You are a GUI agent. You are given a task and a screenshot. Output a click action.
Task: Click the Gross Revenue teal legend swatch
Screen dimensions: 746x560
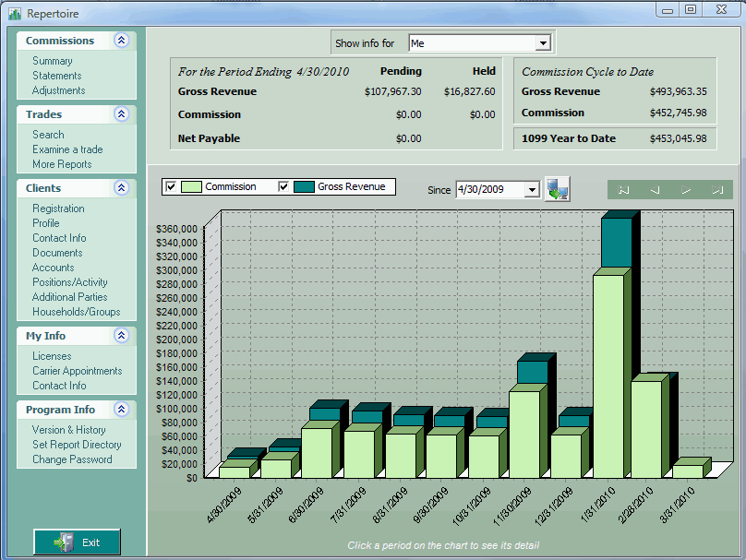[304, 187]
